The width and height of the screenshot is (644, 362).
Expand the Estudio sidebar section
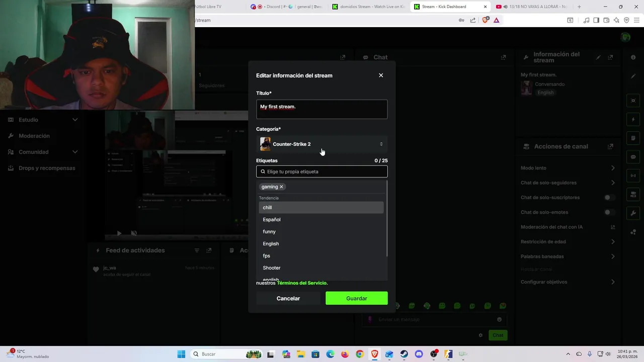(43, 120)
